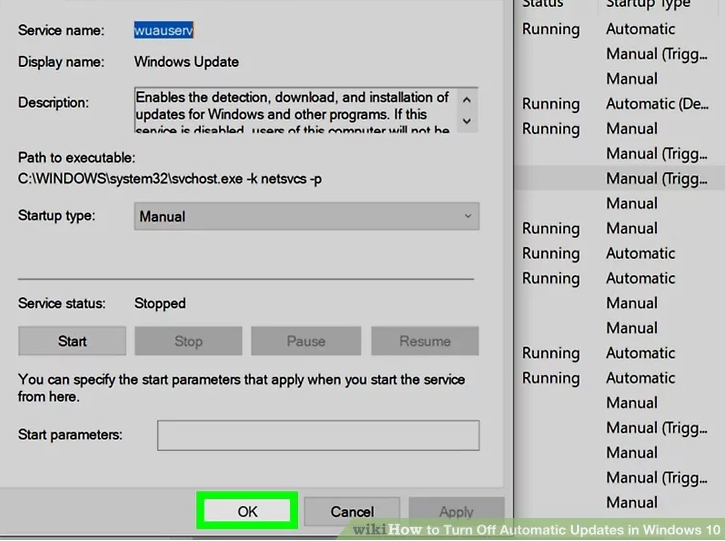This screenshot has width=725, height=541.
Task: Open the Startup type dropdown
Action: coord(305,216)
